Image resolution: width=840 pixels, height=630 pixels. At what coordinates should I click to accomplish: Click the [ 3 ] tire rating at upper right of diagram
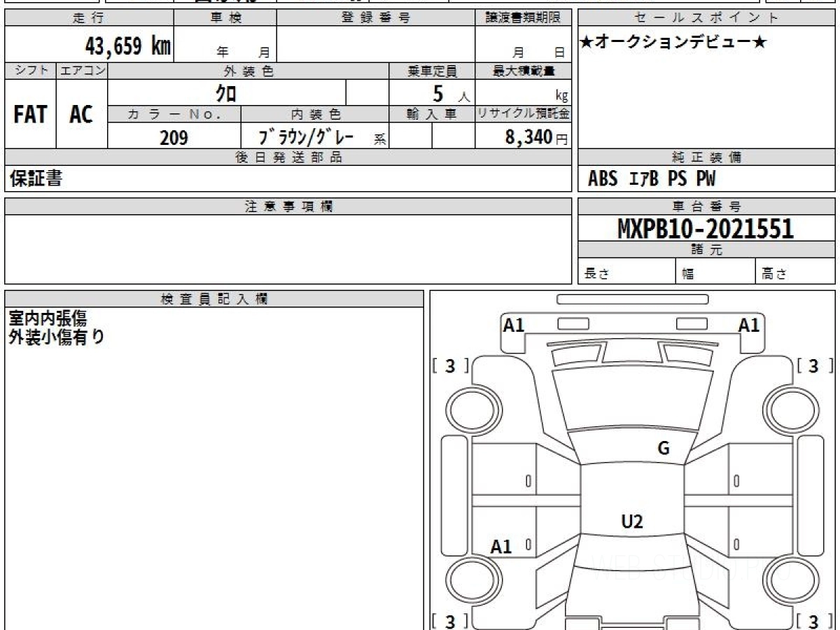click(x=813, y=365)
